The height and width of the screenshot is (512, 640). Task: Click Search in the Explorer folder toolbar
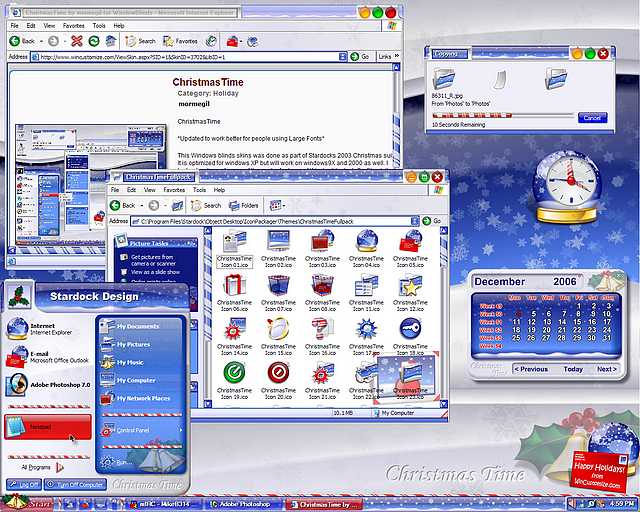pos(206,205)
